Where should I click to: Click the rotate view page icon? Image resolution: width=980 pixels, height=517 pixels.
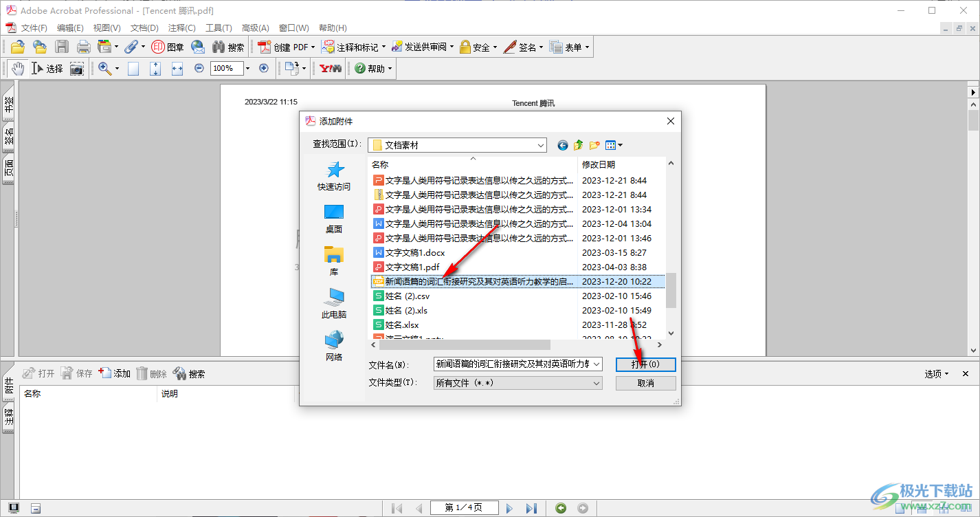292,68
